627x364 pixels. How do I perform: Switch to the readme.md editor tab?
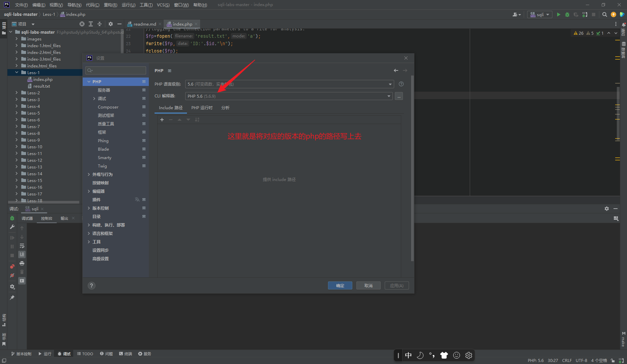tap(144, 24)
